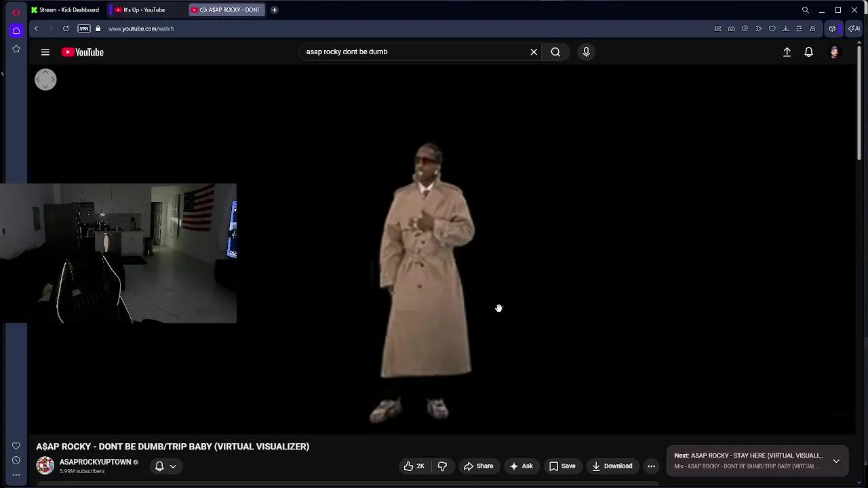Click the edit page icon in address bar
The width and height of the screenshot is (868, 488).
coord(717,28)
